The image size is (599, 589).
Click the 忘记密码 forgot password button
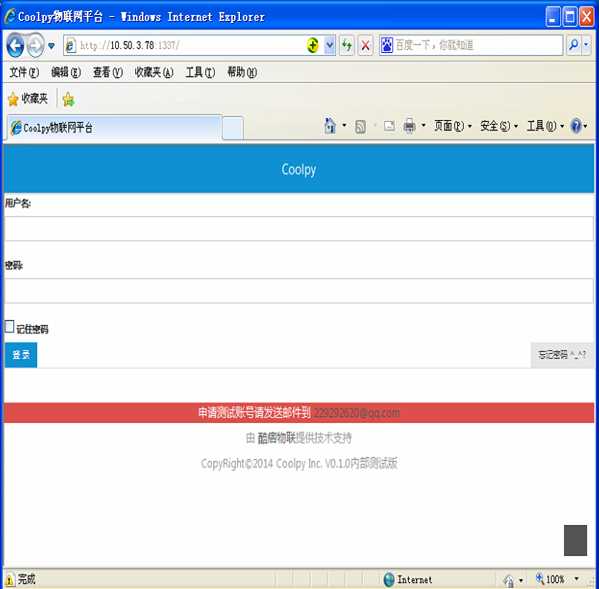click(562, 355)
